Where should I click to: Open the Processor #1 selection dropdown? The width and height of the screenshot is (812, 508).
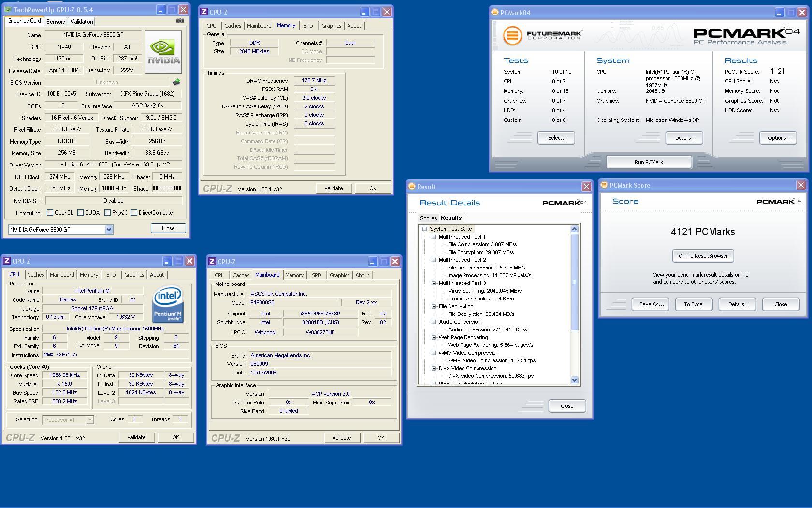tap(89, 420)
